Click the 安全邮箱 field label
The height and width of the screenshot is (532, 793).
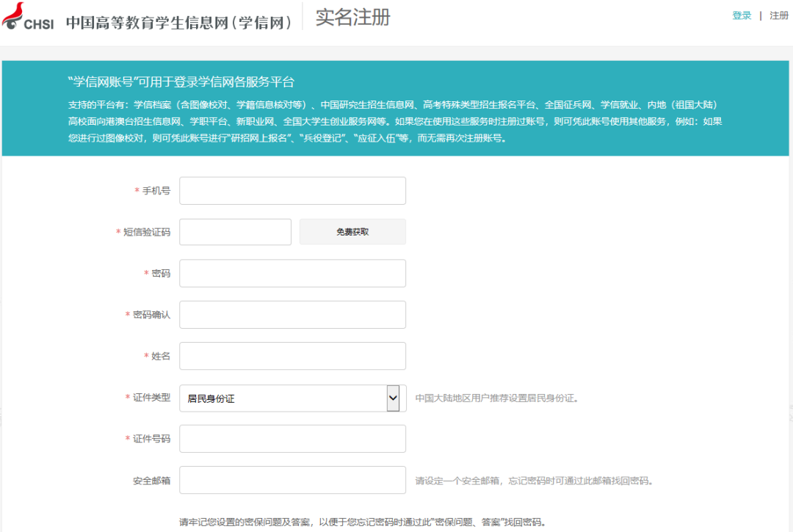pyautogui.click(x=151, y=481)
